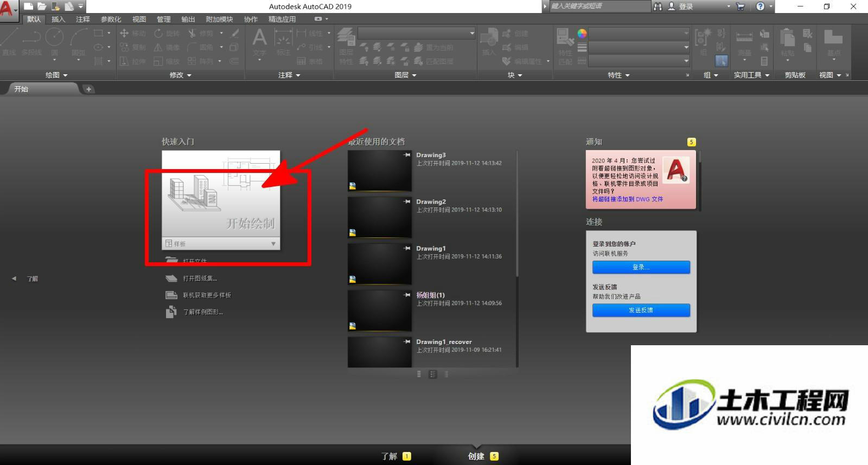Click the New drawing icon in quick access toolbar
Viewport: 868px width, 465px height.
click(29, 7)
